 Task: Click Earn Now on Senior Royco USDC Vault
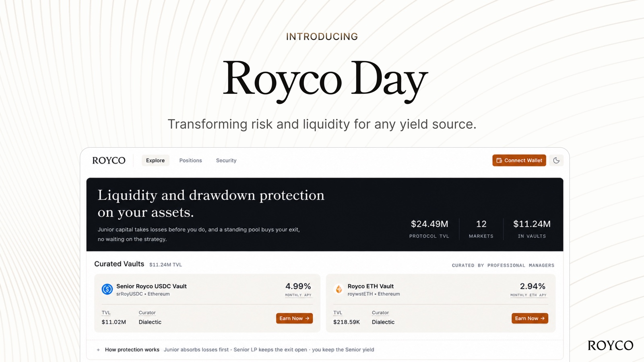click(294, 318)
